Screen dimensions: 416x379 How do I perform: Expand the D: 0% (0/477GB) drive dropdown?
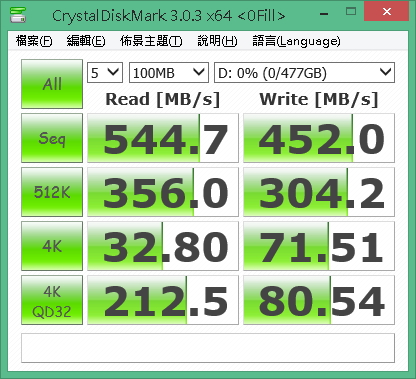[x=304, y=72]
